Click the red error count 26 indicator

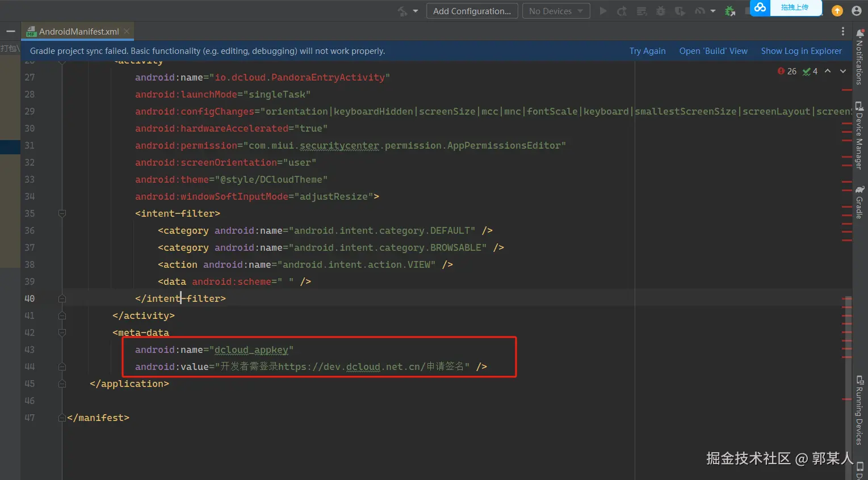click(787, 71)
